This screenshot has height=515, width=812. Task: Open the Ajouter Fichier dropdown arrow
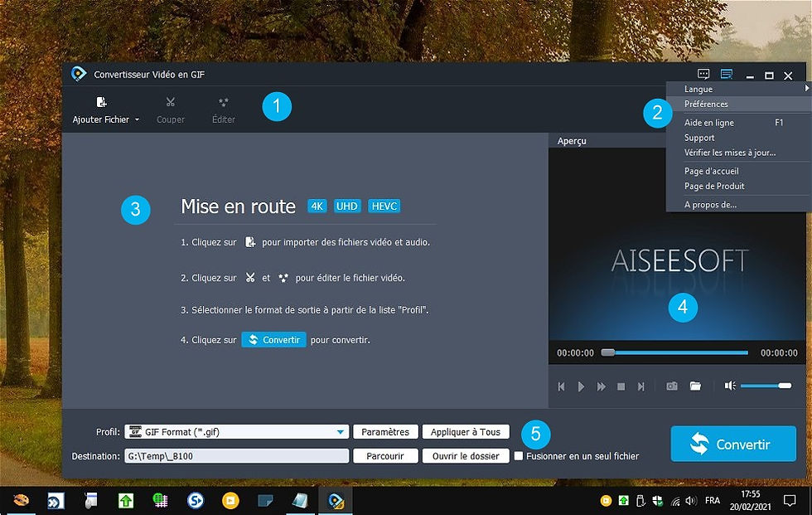click(x=138, y=119)
